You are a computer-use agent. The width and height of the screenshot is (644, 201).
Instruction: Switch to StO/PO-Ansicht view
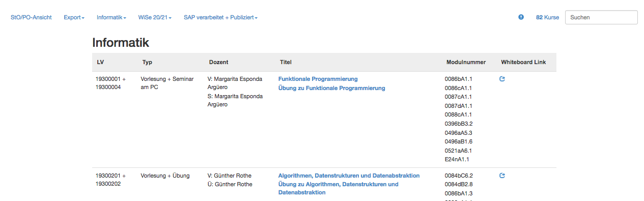(31, 17)
